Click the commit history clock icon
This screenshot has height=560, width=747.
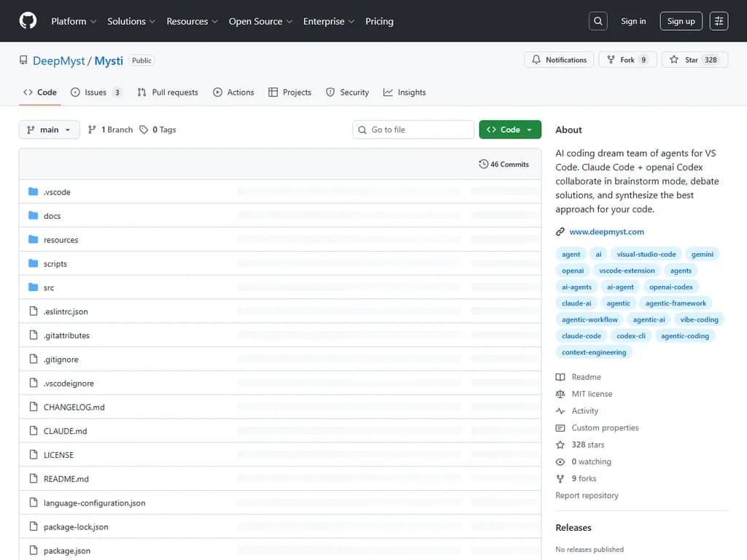[483, 164]
